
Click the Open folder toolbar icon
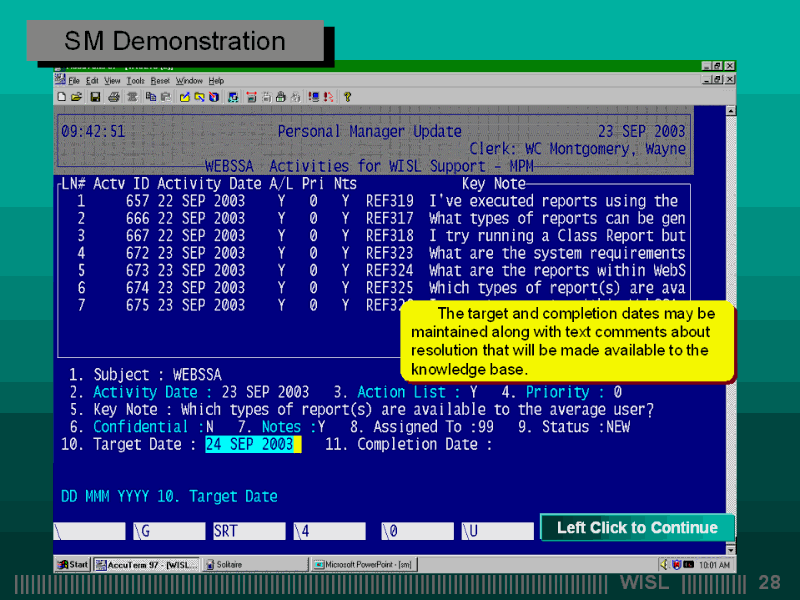(75, 97)
